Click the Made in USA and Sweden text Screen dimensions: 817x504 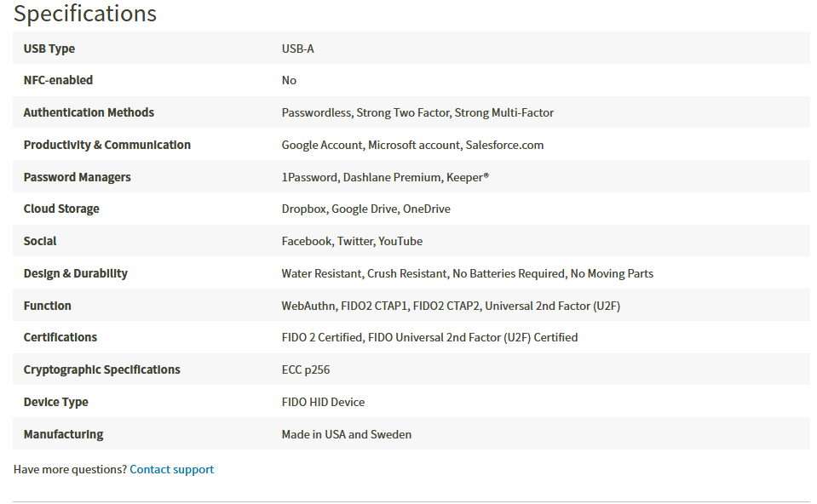(x=347, y=434)
